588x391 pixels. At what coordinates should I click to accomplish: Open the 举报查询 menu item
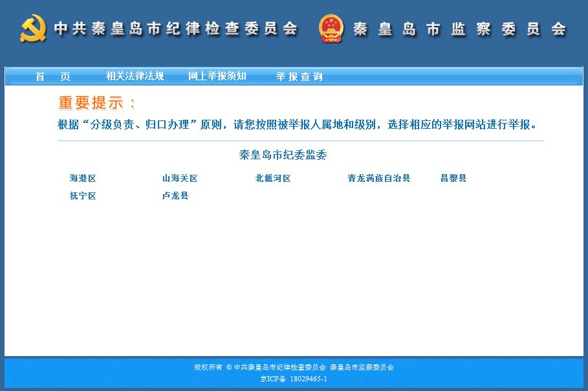(299, 76)
